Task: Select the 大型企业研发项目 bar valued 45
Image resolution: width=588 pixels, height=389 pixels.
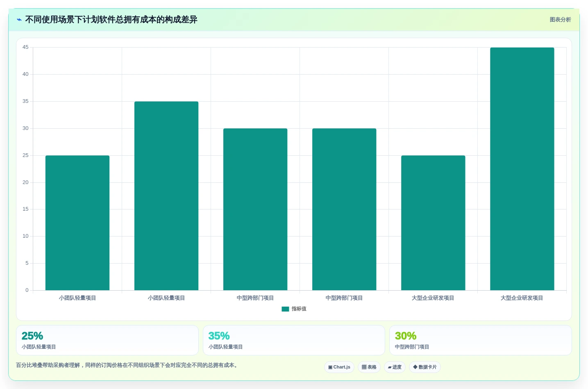Action: 522,169
